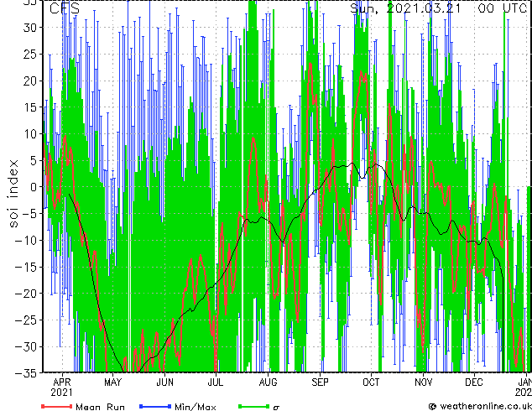The width and height of the screenshot is (532, 411).
Task: Click the -30 y-axis value
Action: pos(28,347)
